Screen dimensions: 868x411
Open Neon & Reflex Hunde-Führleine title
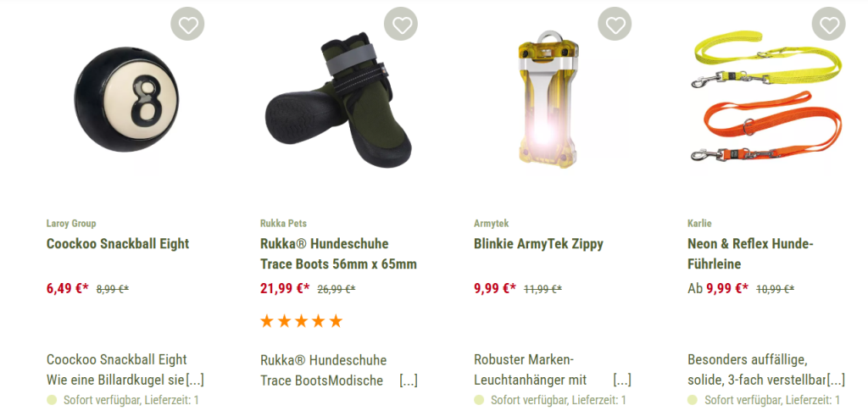click(x=751, y=254)
